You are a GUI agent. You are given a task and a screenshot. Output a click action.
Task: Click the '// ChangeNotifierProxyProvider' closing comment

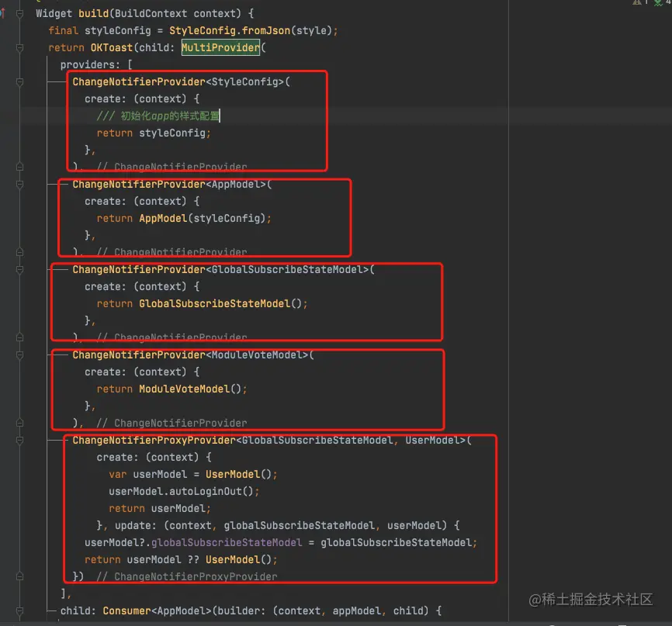(x=187, y=576)
